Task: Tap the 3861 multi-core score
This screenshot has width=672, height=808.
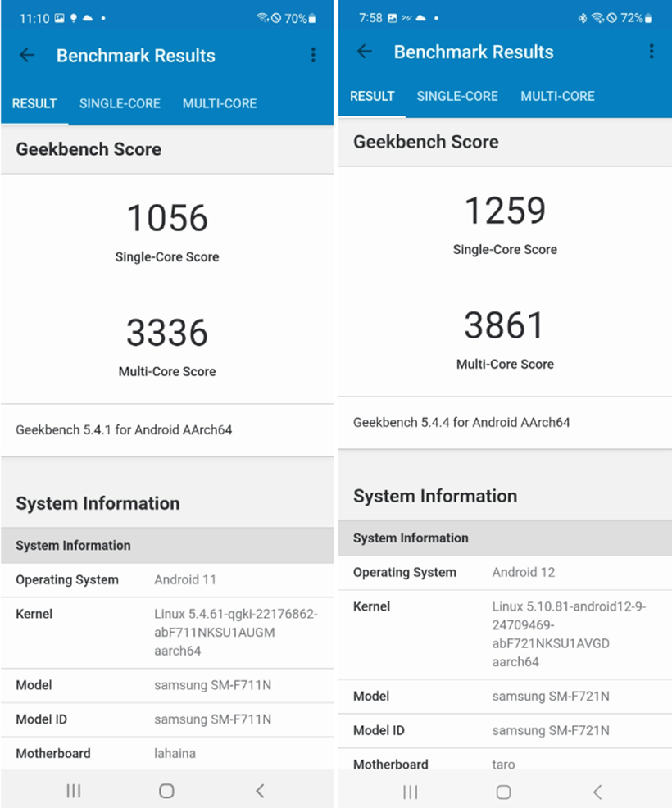Action: coord(504,325)
